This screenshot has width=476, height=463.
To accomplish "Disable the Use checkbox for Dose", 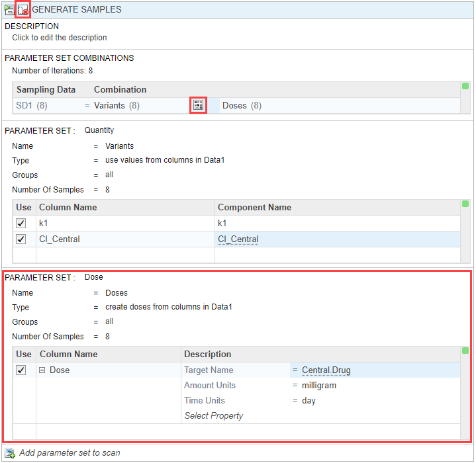I will [21, 370].
